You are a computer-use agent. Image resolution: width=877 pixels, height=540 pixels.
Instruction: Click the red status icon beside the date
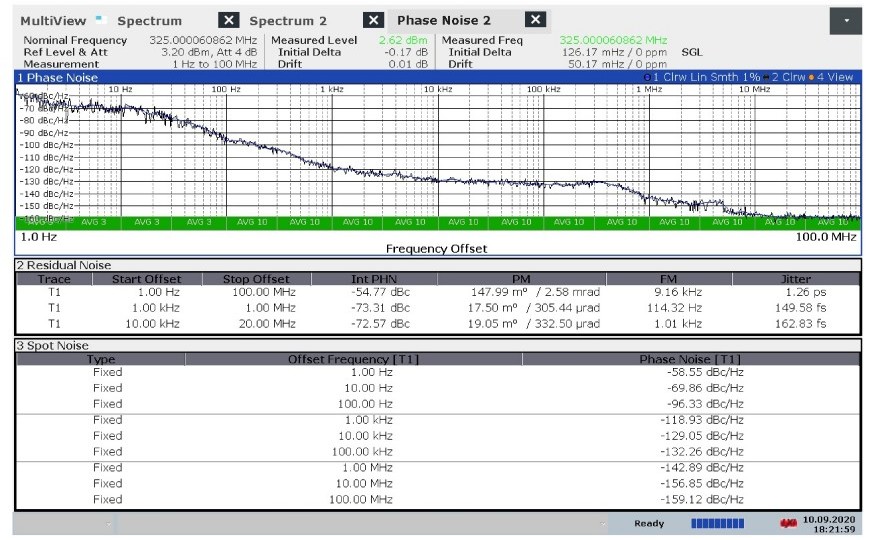(789, 523)
